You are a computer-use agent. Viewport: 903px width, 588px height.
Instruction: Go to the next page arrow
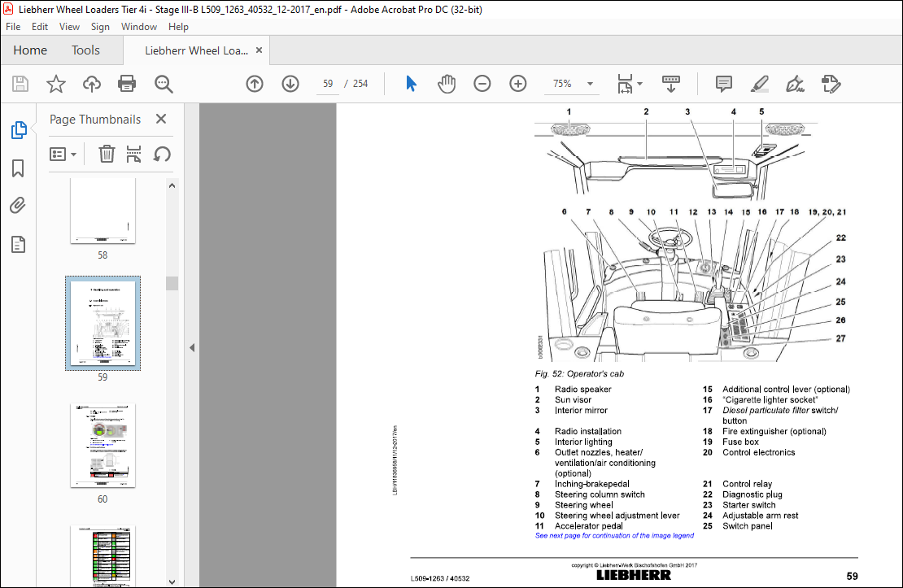[290, 84]
